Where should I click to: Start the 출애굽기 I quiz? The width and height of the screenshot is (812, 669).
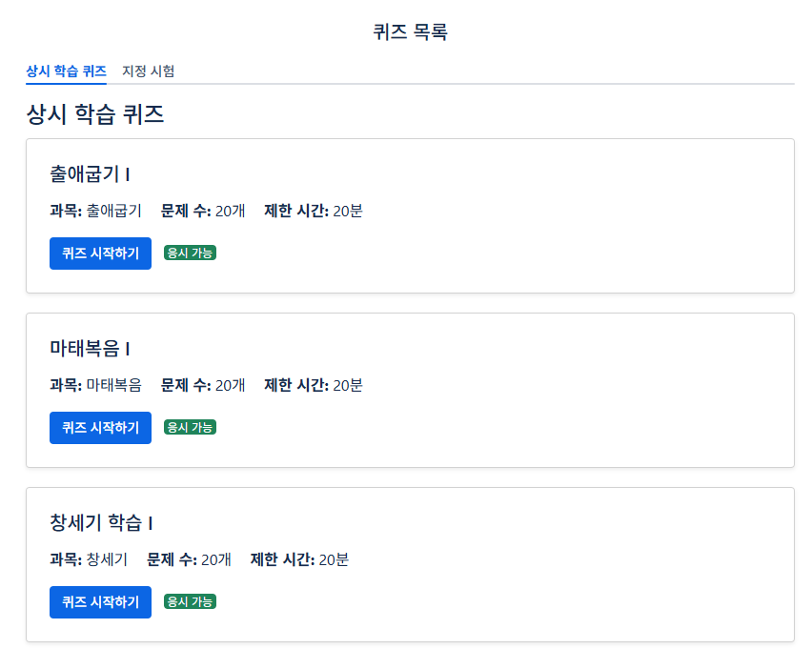[x=100, y=253]
